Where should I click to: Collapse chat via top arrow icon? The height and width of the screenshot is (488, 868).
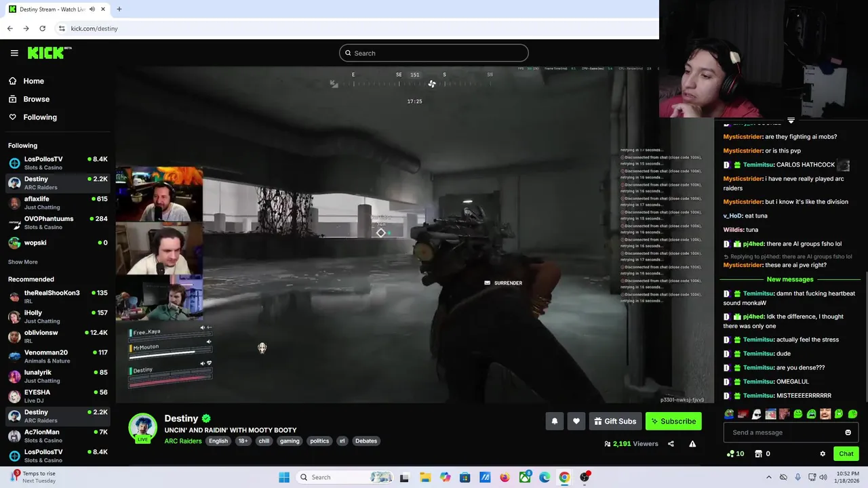[791, 121]
